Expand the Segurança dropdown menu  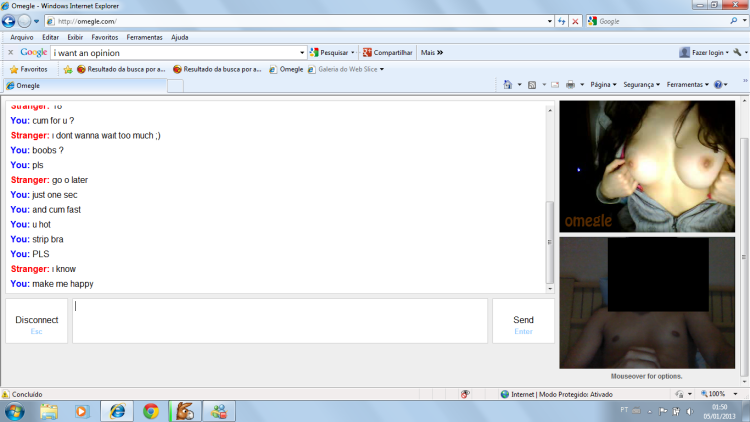(642, 85)
